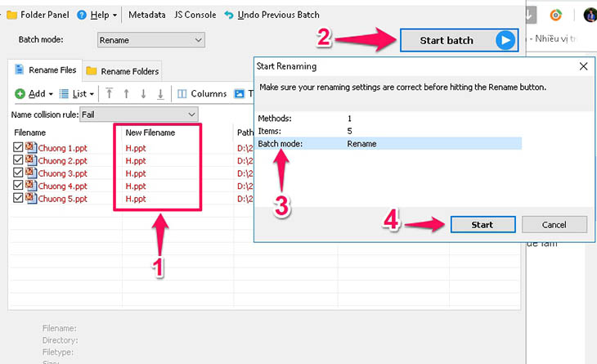597x364 pixels.
Task: Click the Chuong 1.ppt file icon
Action: [x=31, y=147]
